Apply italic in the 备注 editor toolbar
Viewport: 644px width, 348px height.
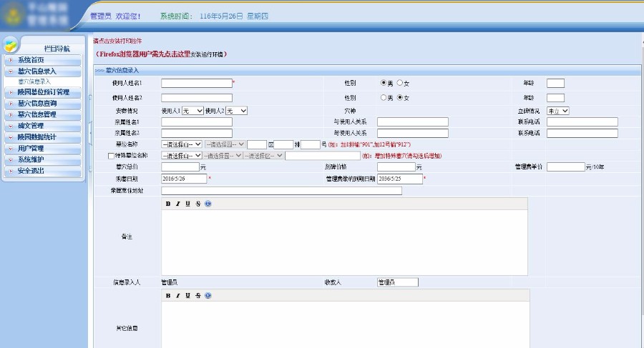coord(178,204)
